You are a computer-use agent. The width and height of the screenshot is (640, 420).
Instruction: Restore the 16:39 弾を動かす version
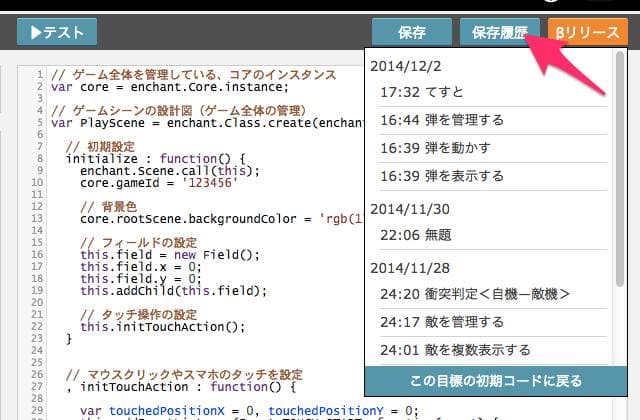[490, 148]
